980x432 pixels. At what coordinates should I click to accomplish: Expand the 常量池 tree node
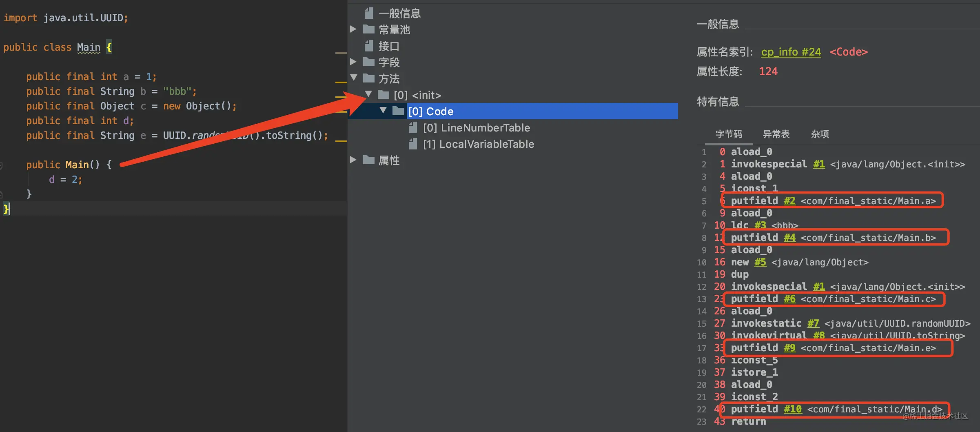(x=353, y=29)
